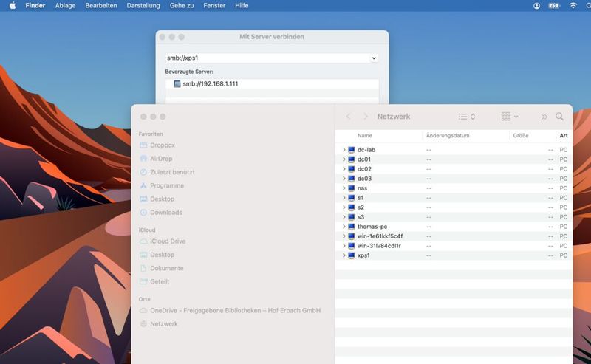Expand the dc-lab computer

point(344,150)
